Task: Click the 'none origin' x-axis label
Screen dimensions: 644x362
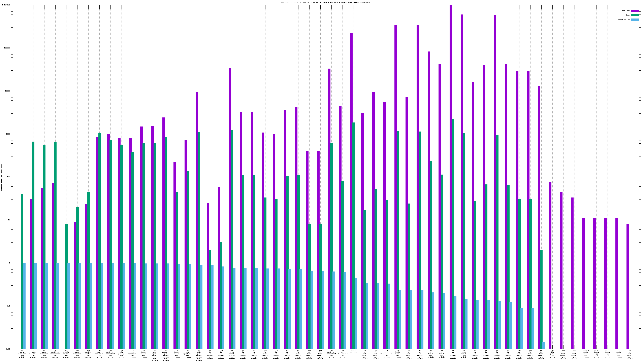Action: click(354, 352)
